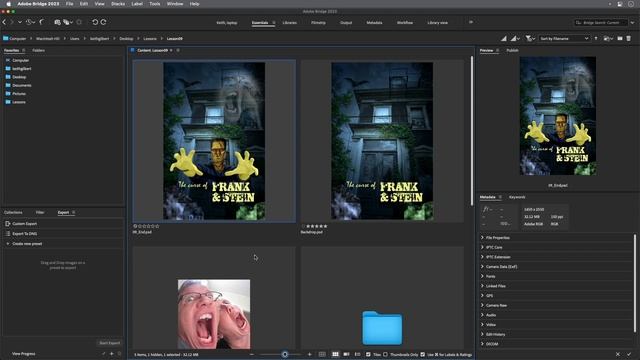The height and width of the screenshot is (360, 640).
Task: Expand GPS metadata section
Action: [482, 296]
